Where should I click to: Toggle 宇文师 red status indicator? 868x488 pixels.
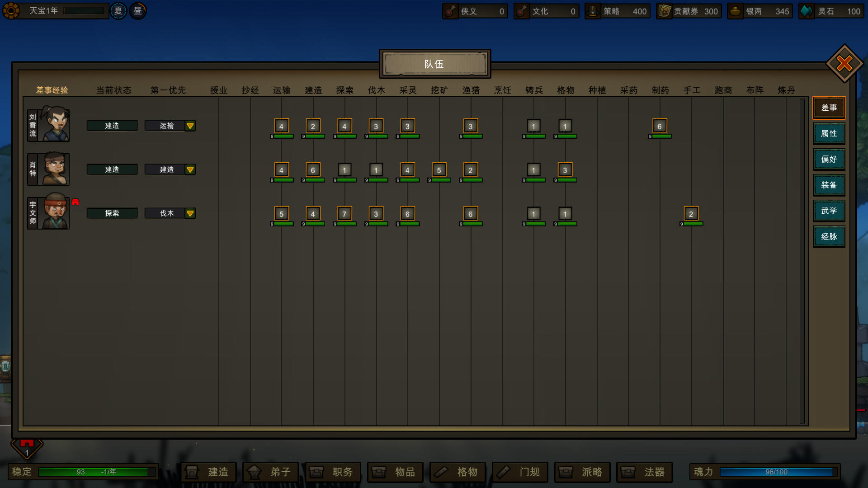pyautogui.click(x=75, y=202)
